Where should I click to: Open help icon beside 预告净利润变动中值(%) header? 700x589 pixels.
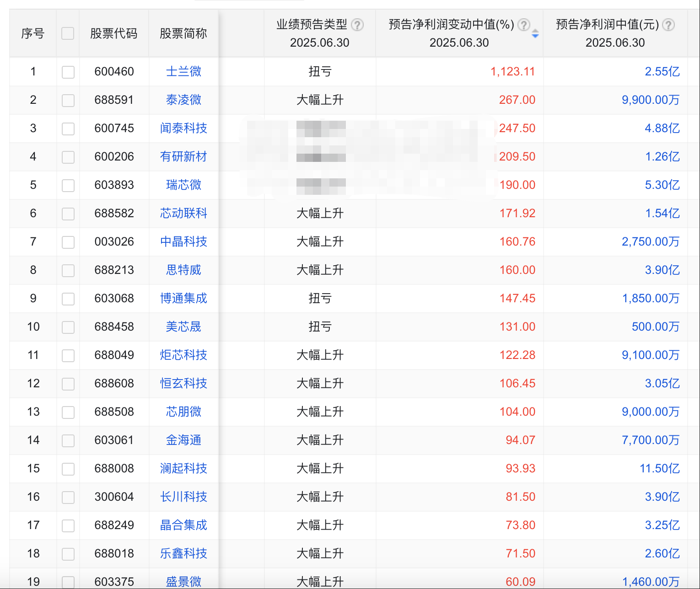point(524,25)
